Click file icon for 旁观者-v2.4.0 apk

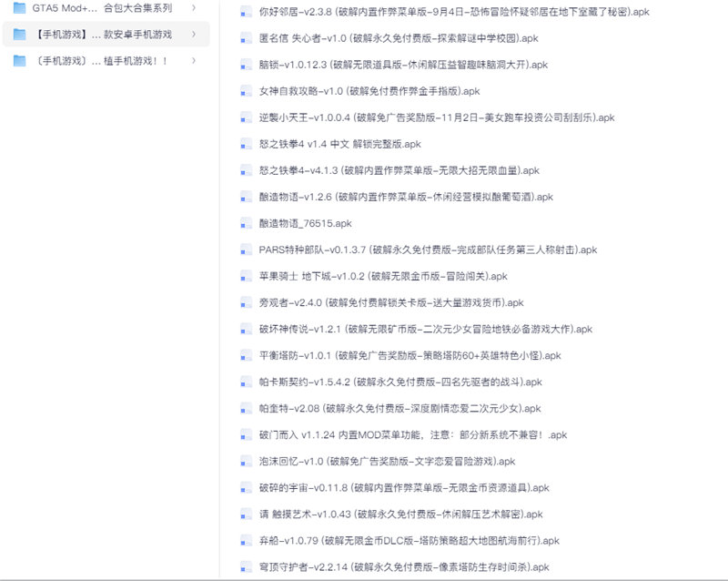coord(246,303)
